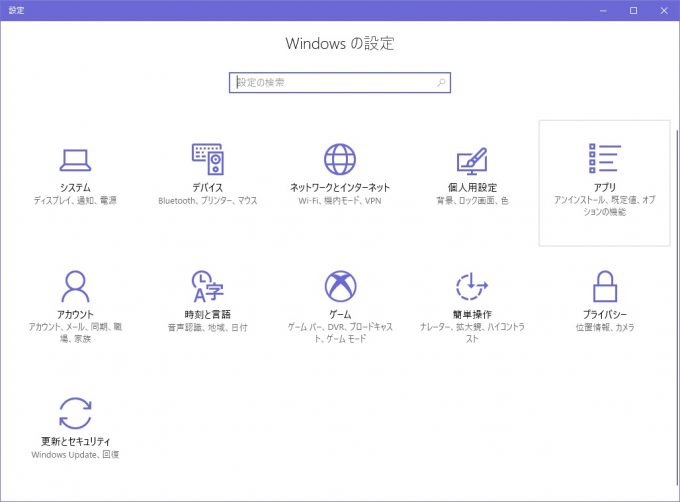Open the 簡単操作 dashed clock icon

472,286
